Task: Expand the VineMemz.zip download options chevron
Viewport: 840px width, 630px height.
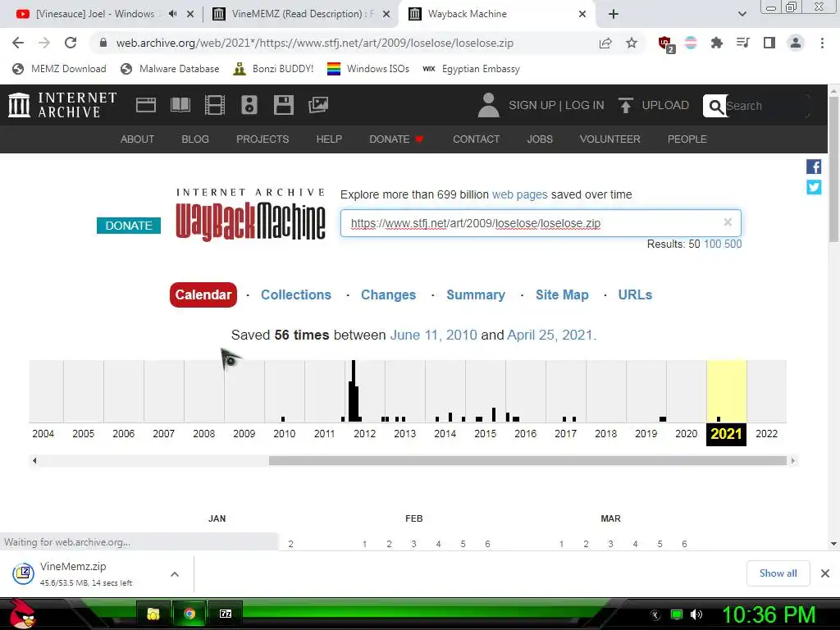Action: point(175,573)
